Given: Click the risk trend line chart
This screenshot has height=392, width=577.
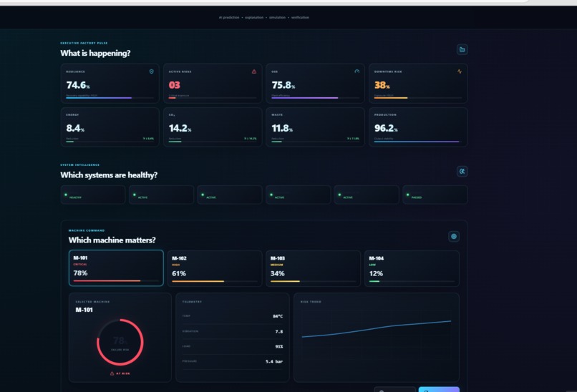Looking at the screenshot, I should [377, 329].
